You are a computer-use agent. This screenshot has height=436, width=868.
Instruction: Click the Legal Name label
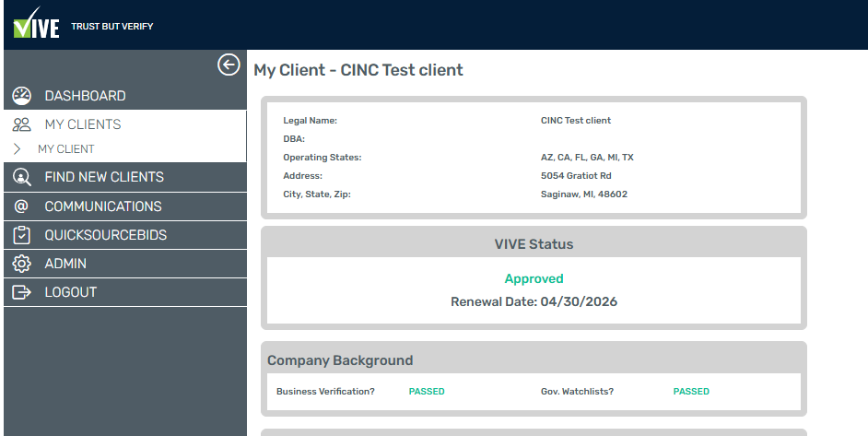coord(310,120)
